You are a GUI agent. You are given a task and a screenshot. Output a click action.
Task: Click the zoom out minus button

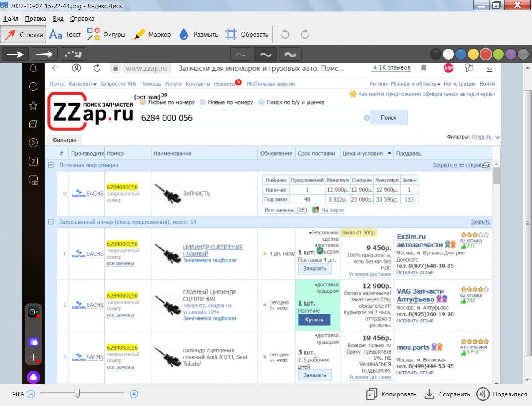(31, 394)
